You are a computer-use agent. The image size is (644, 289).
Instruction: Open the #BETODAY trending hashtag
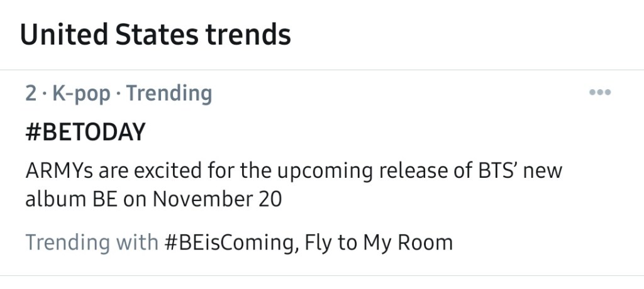coord(85,133)
